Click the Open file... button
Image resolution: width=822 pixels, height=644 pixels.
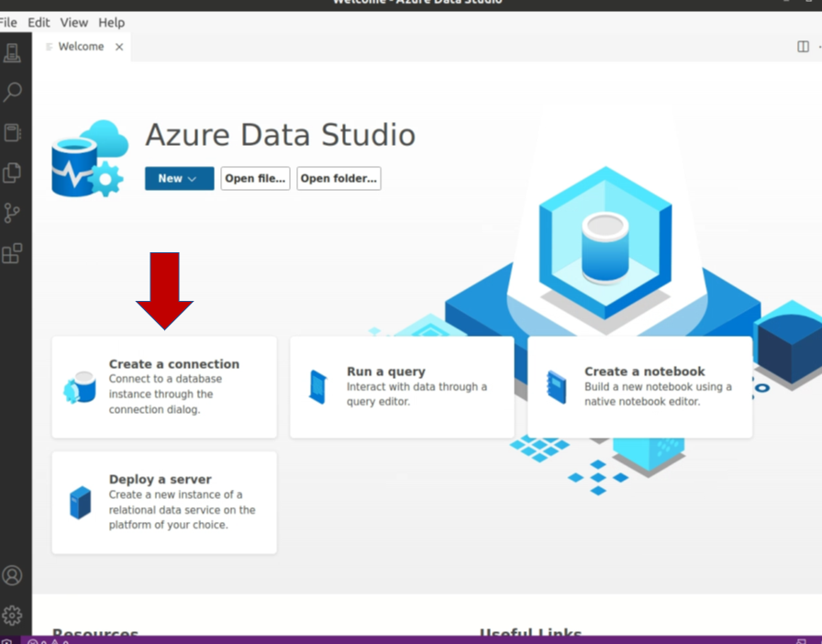[255, 178]
